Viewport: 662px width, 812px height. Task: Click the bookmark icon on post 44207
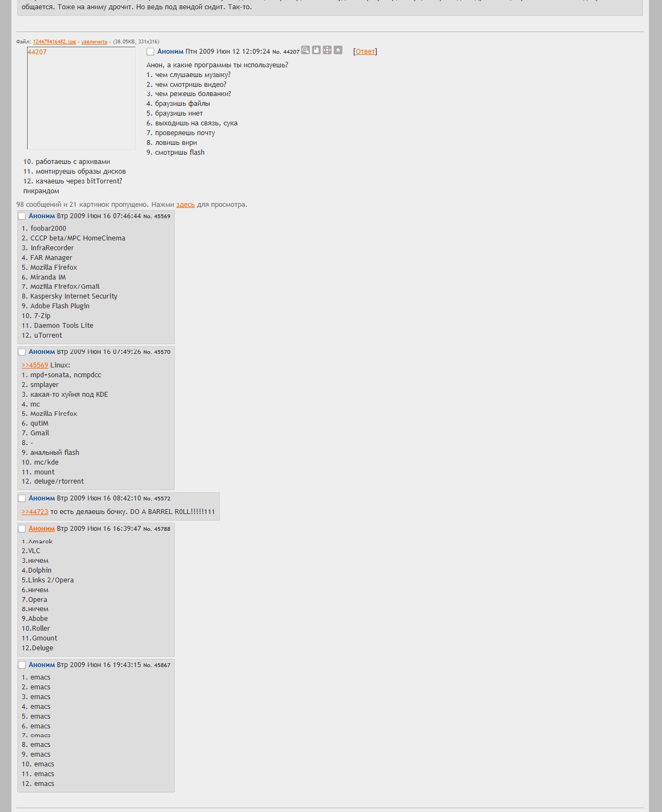316,50
